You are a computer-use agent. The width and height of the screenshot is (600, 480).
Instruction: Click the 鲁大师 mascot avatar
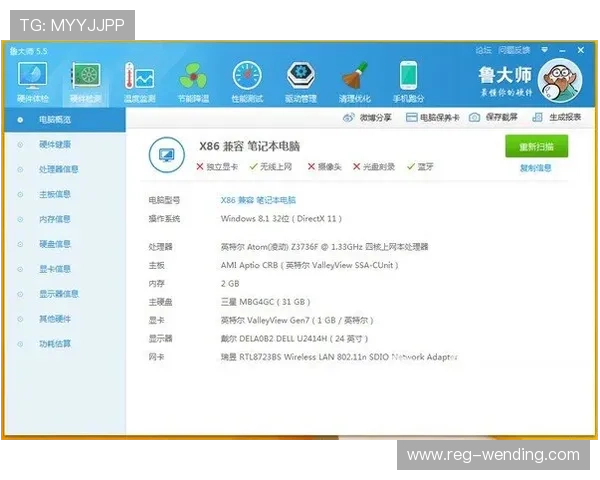pyautogui.click(x=560, y=81)
